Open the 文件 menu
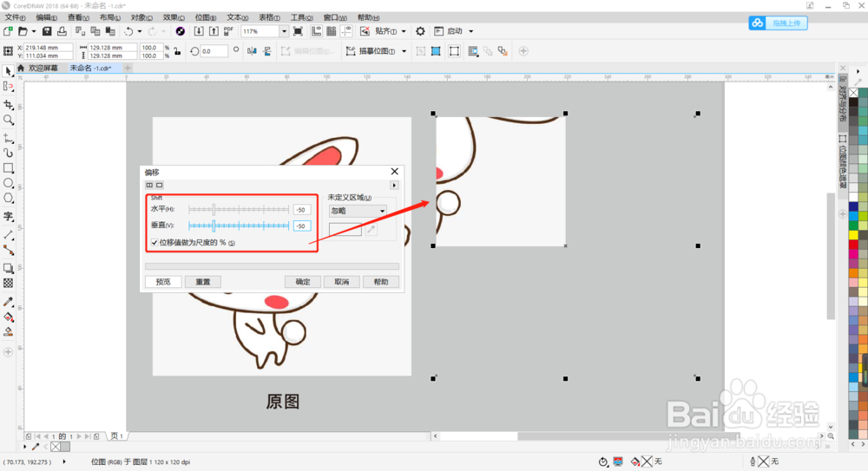 [15, 17]
